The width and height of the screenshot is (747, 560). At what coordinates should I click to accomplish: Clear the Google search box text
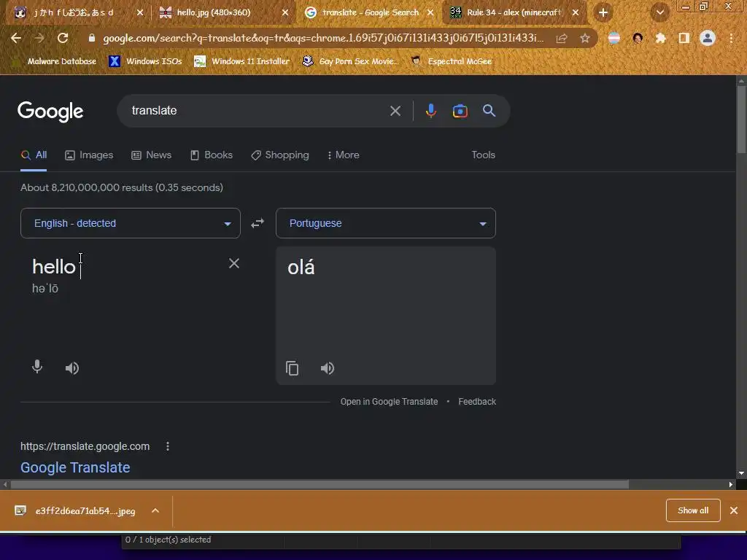click(395, 111)
